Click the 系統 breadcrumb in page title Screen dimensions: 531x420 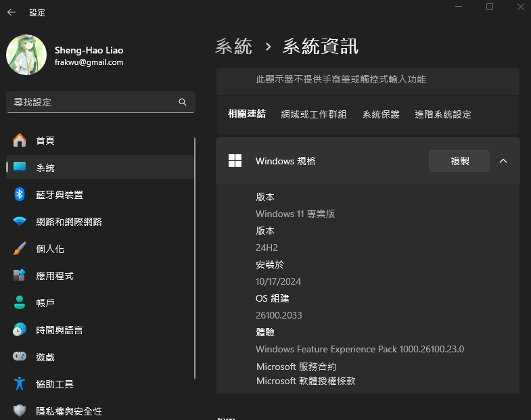click(x=233, y=46)
